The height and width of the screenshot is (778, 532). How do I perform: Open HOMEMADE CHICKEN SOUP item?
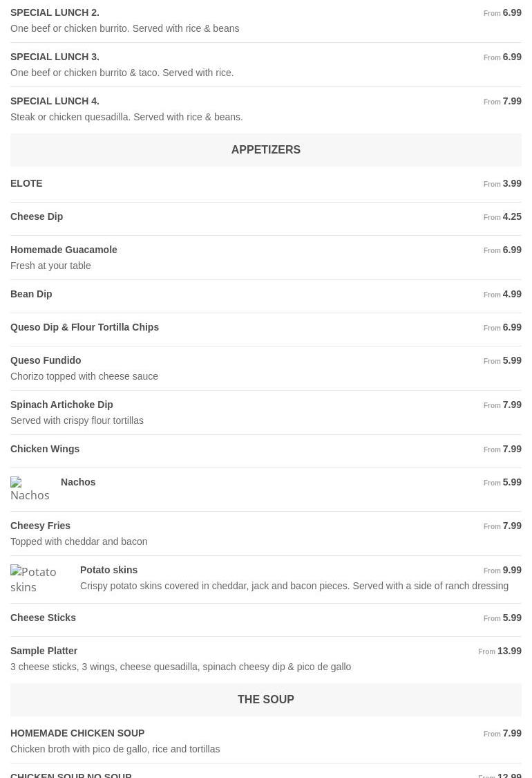pos(77,733)
